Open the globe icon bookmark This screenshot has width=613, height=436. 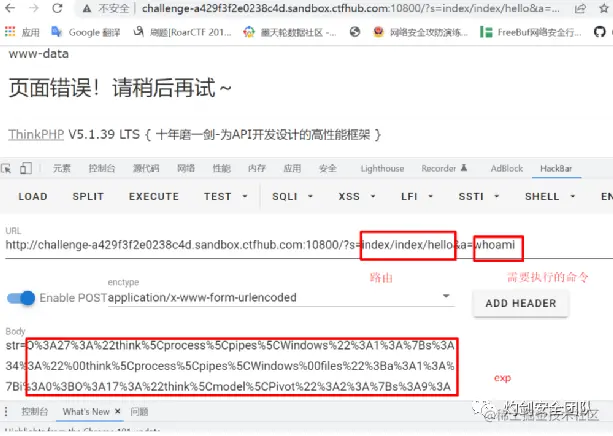click(x=355, y=32)
